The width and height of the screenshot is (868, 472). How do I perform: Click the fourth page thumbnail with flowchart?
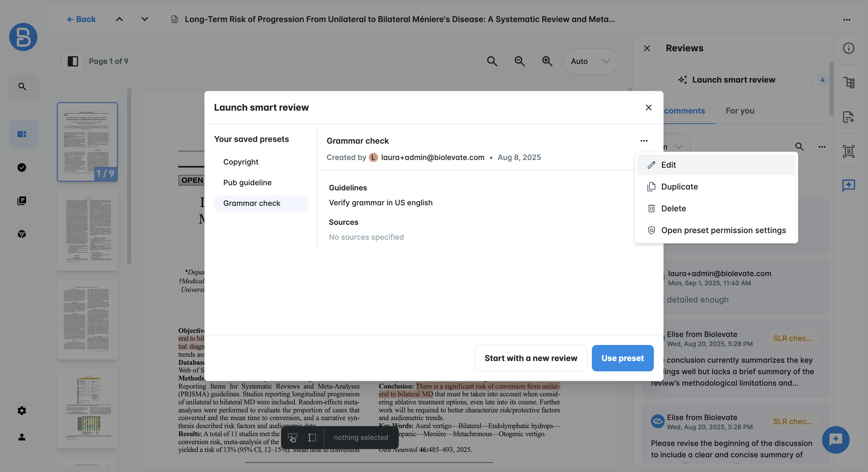click(87, 409)
